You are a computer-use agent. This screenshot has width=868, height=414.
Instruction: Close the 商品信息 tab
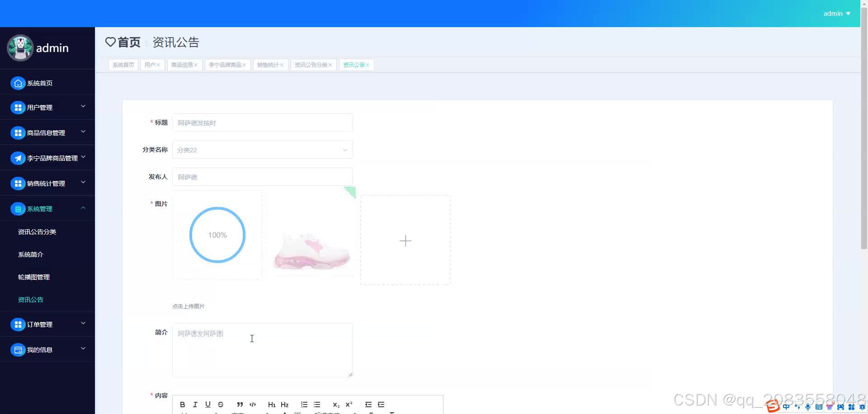[x=196, y=65]
